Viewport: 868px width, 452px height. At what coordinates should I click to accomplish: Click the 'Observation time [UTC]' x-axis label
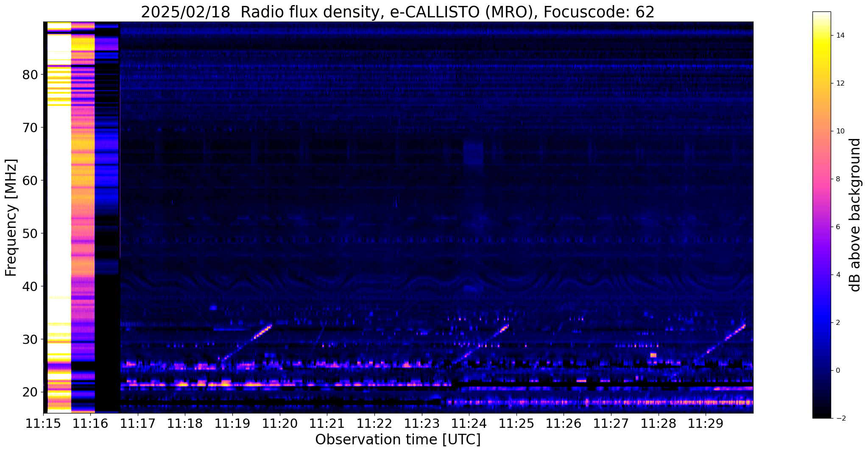click(398, 440)
